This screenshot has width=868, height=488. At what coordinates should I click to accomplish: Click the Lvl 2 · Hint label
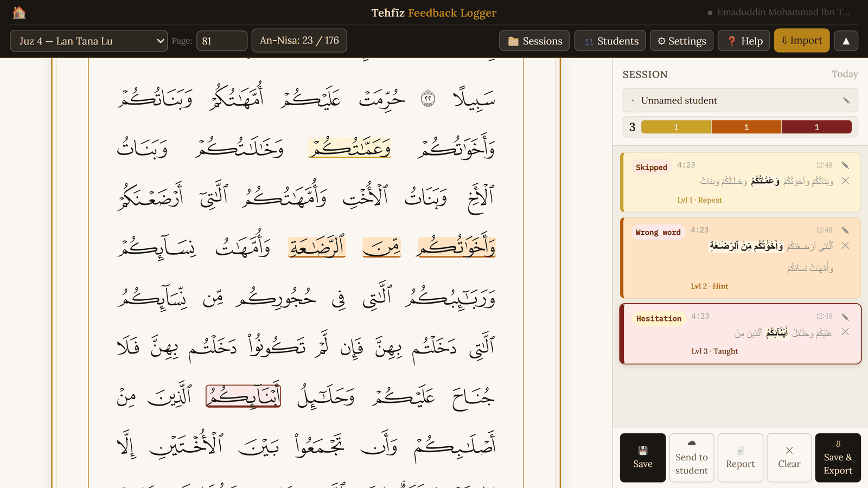point(709,286)
